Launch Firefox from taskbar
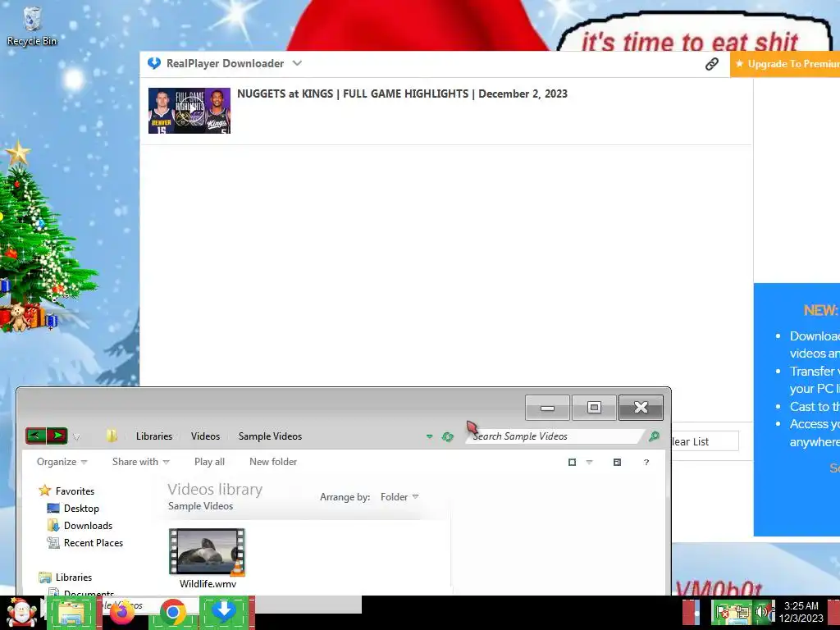 click(122, 612)
